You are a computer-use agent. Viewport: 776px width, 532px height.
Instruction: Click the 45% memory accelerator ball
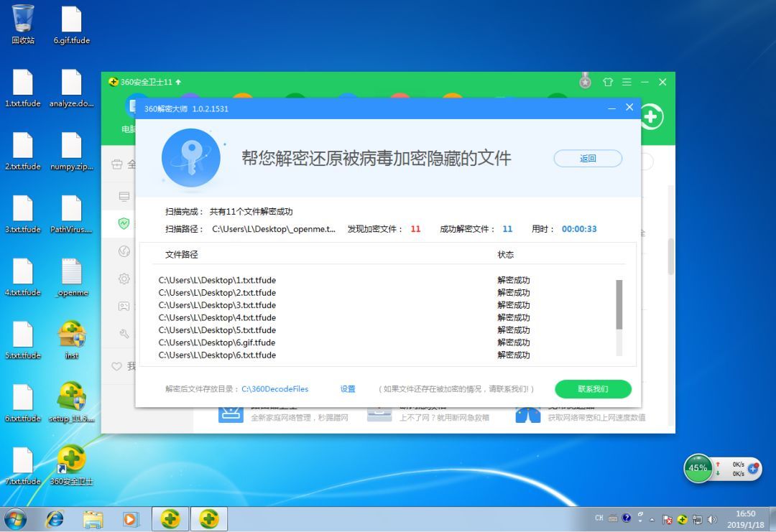coord(698,467)
